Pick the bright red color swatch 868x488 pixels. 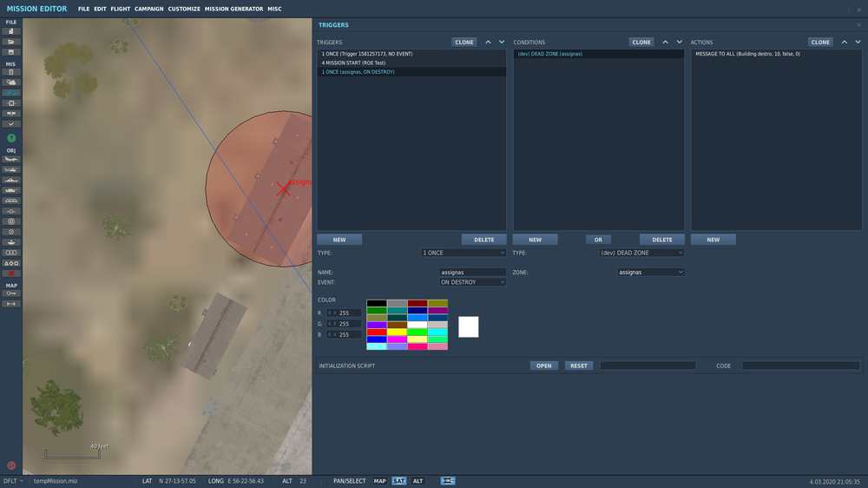coord(377,332)
